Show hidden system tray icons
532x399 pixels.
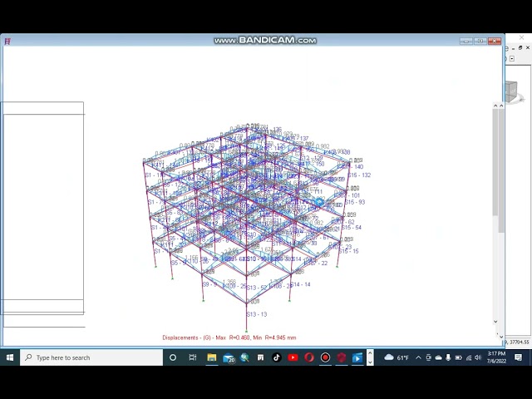(418, 357)
